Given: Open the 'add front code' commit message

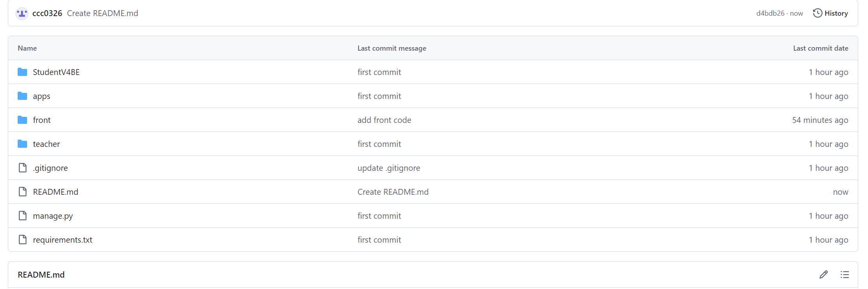Looking at the screenshot, I should coord(384,120).
